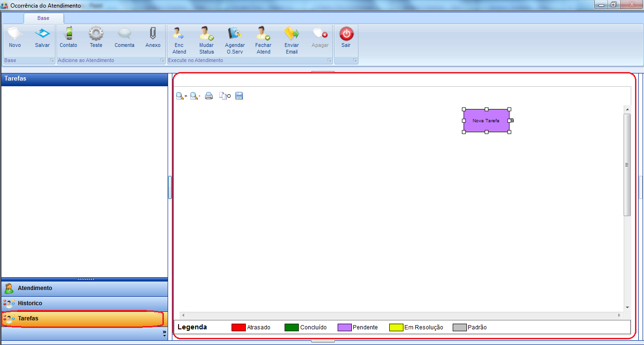
Task: Switch to the Atendimento navigation pane
Action: (84, 288)
